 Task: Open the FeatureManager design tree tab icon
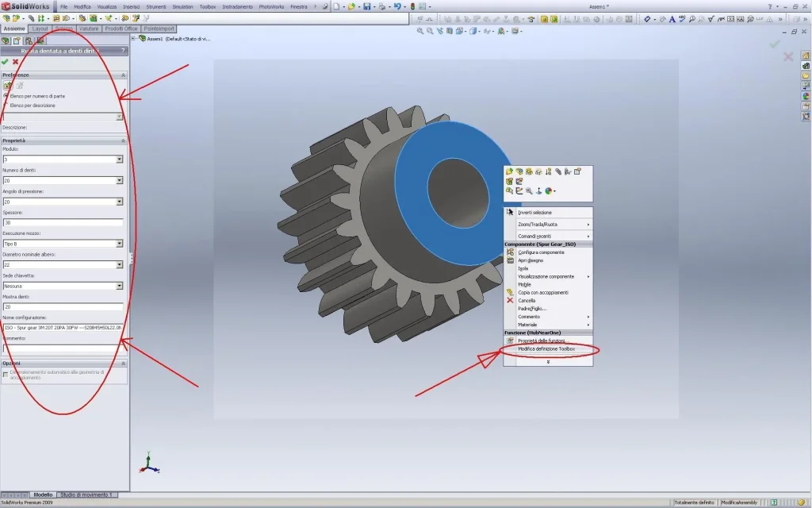(x=6, y=40)
